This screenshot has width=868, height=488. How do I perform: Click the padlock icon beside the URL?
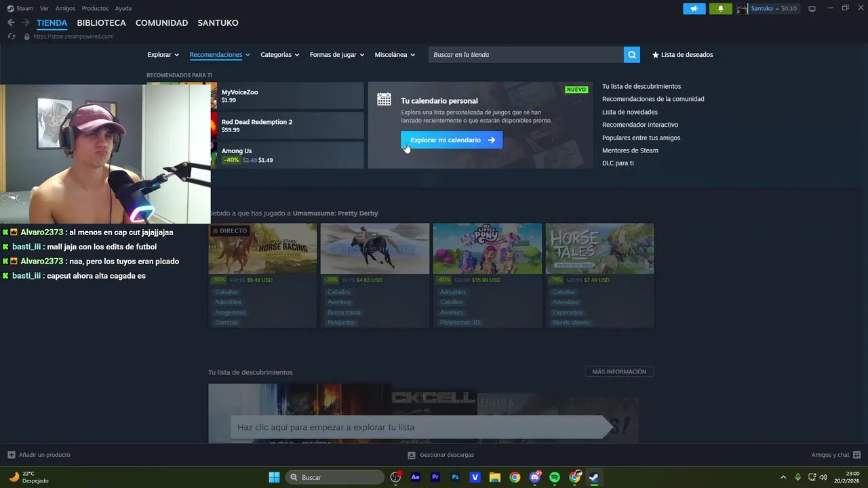point(27,37)
